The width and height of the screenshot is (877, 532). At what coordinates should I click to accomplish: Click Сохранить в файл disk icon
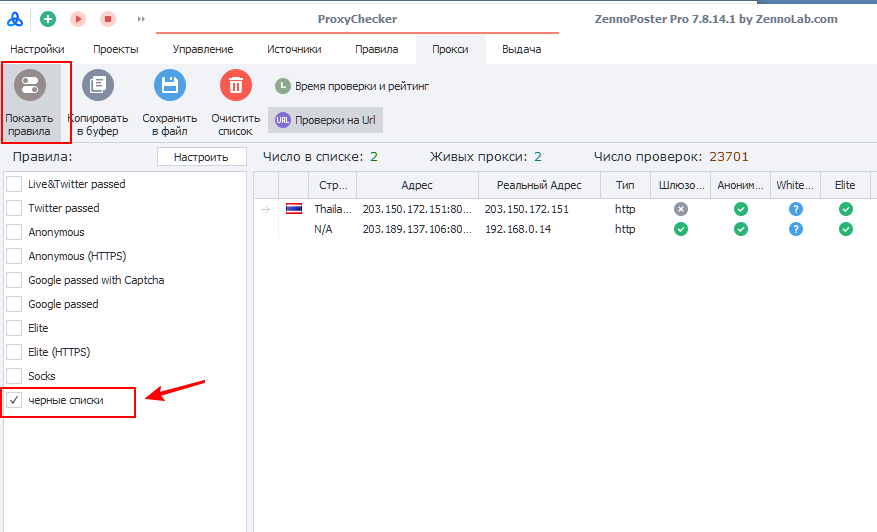pos(169,86)
